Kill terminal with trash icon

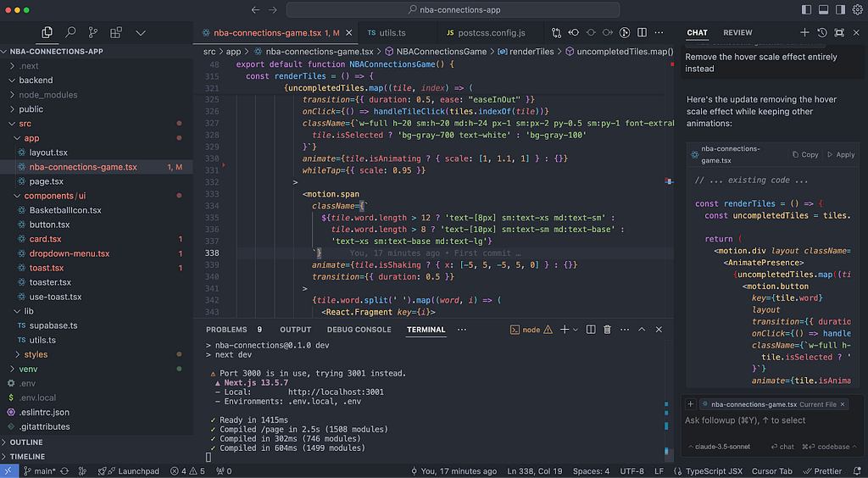[x=607, y=329]
